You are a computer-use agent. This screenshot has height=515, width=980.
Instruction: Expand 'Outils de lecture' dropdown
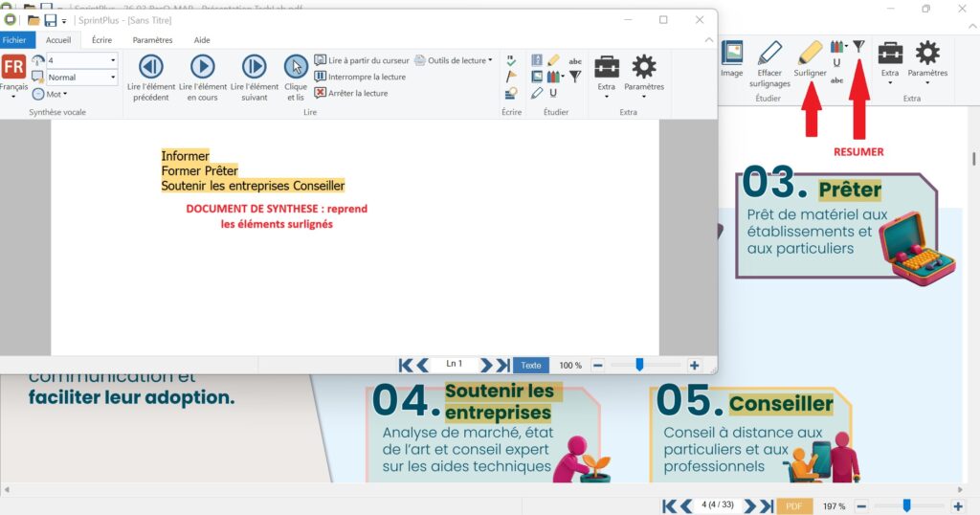454,60
